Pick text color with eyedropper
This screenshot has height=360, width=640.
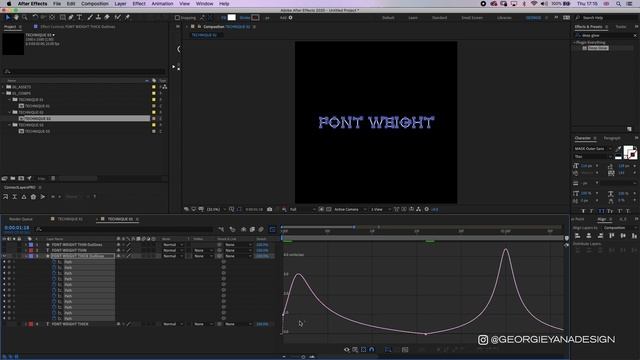point(619,149)
